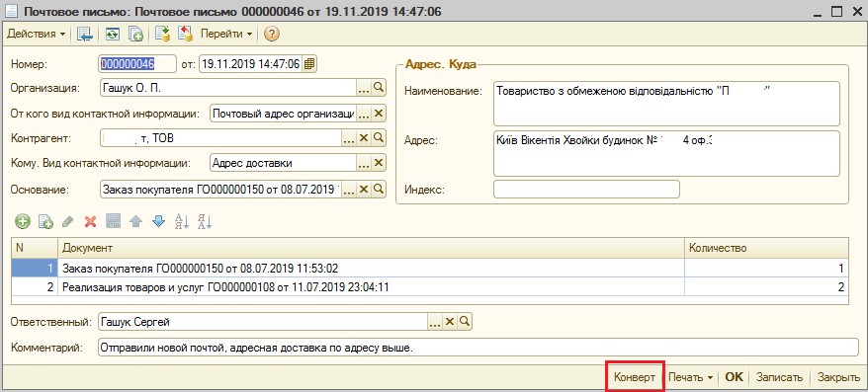This screenshot has height=392, width=868.
Task: Copy row icon in table toolbar
Action: (45, 222)
